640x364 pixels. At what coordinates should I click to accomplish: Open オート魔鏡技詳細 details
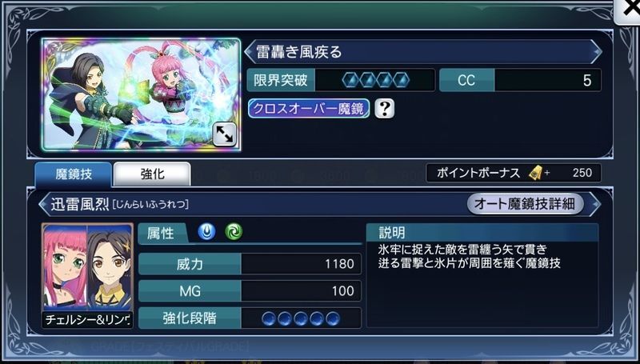pos(525,204)
